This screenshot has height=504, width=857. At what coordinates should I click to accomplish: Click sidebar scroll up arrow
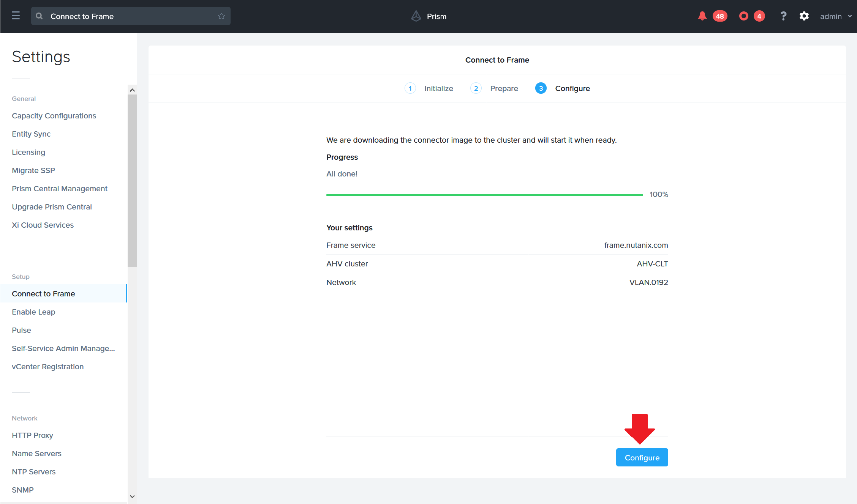pyautogui.click(x=132, y=90)
